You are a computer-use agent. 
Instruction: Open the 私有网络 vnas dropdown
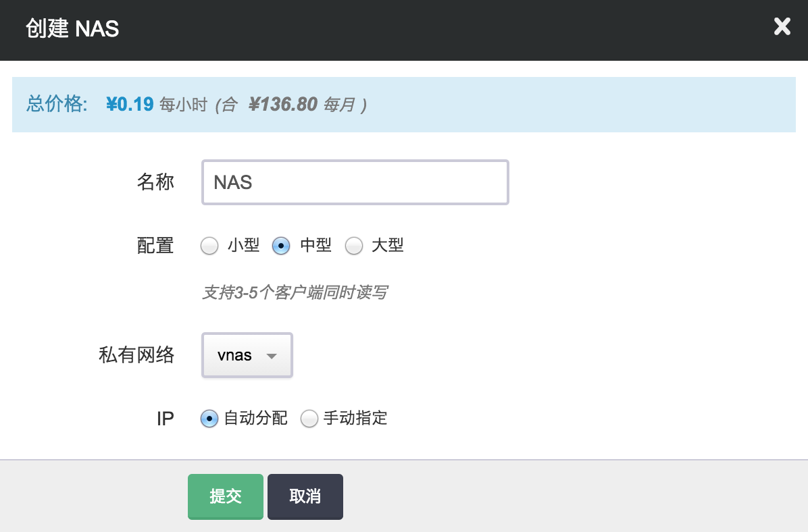coord(247,355)
